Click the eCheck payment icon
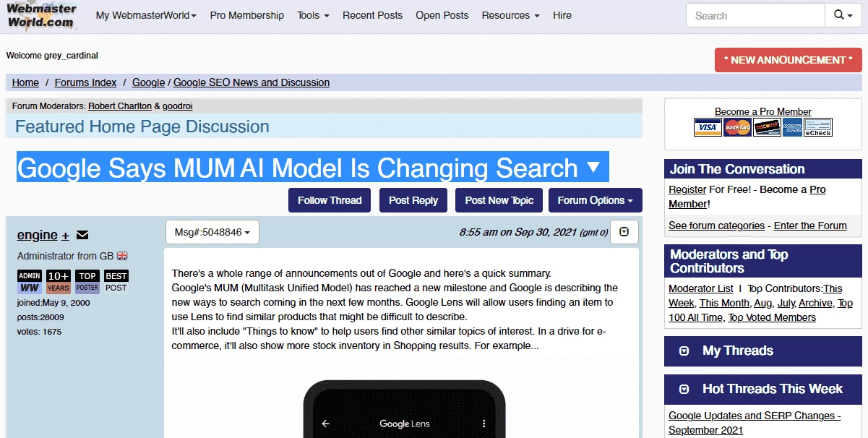868x438 pixels. (x=818, y=127)
